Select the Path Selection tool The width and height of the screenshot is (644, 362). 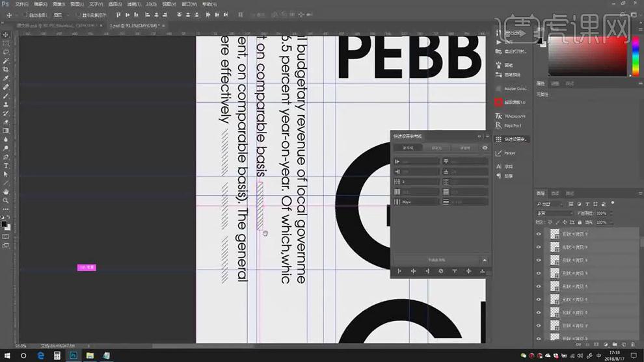coord(6,174)
